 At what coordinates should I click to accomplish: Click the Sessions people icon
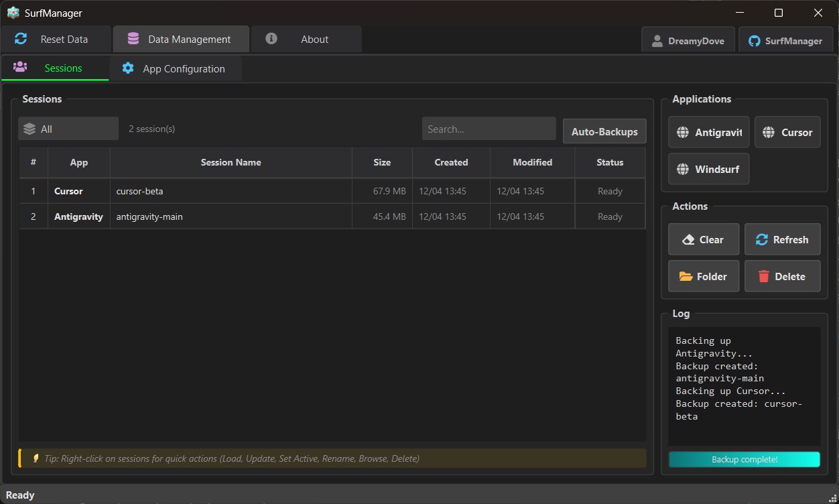(x=20, y=67)
